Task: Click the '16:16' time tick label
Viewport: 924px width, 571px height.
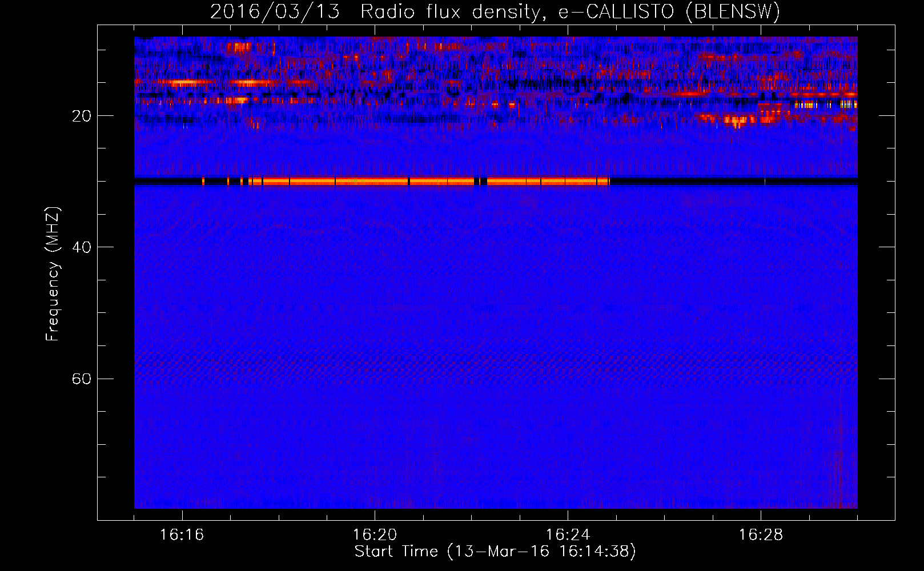Action: click(182, 535)
